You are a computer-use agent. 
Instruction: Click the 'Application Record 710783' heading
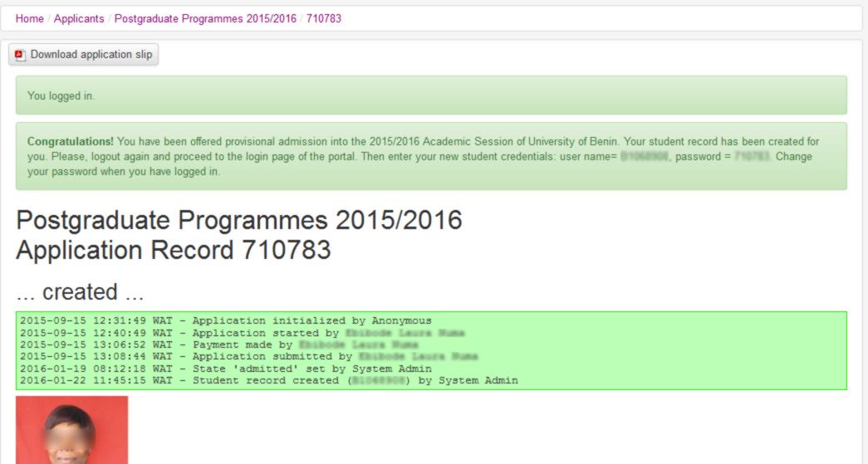pos(174,250)
